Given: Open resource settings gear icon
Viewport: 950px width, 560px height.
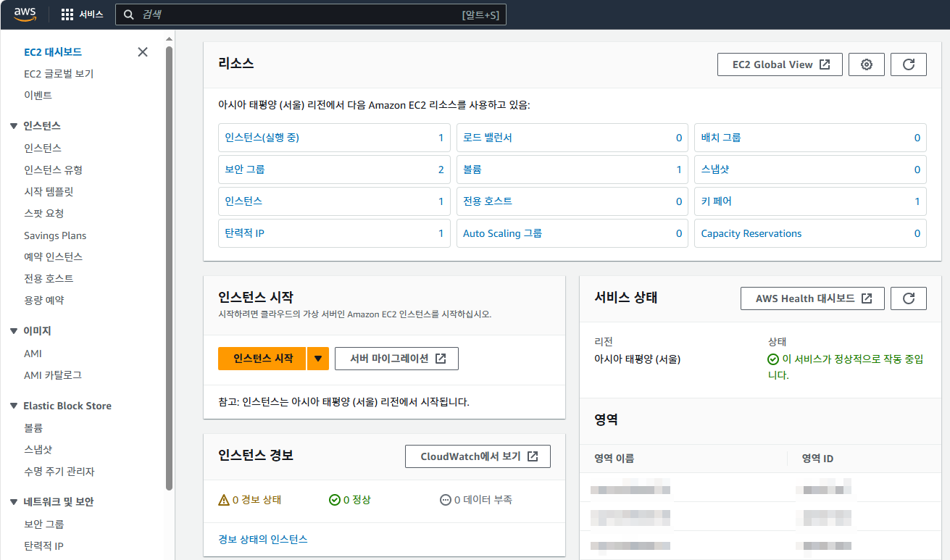Looking at the screenshot, I should tap(867, 64).
